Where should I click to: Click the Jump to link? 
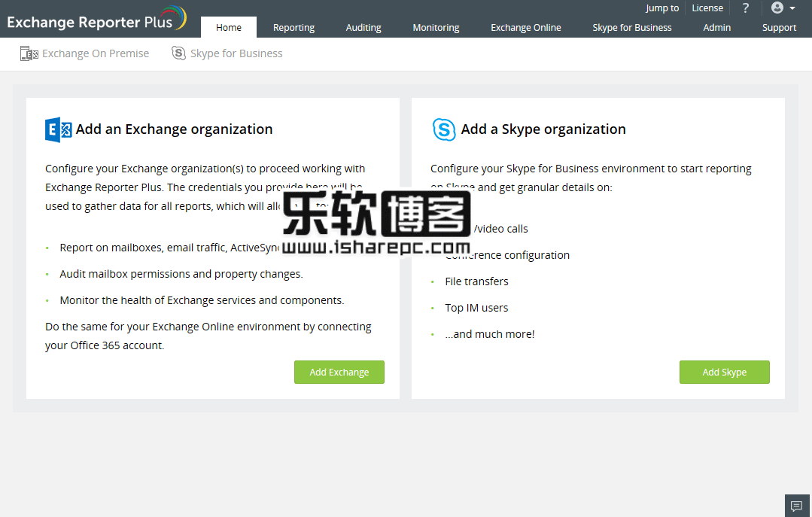tap(661, 8)
